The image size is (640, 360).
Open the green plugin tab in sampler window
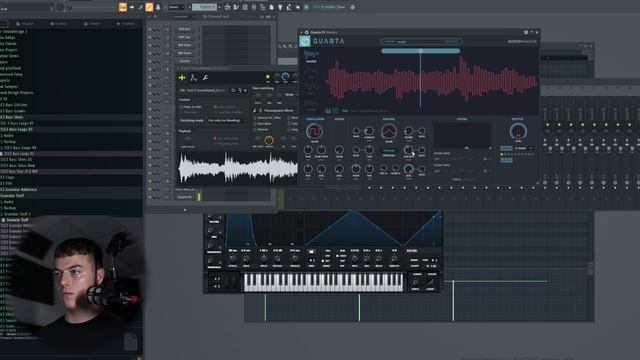(x=182, y=78)
